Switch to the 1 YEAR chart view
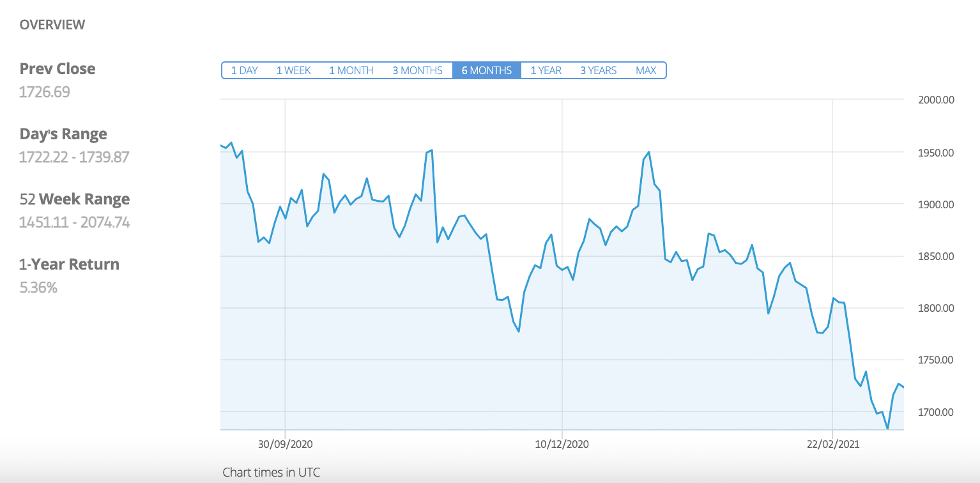Screen dimensions: 980x483 click(x=546, y=70)
